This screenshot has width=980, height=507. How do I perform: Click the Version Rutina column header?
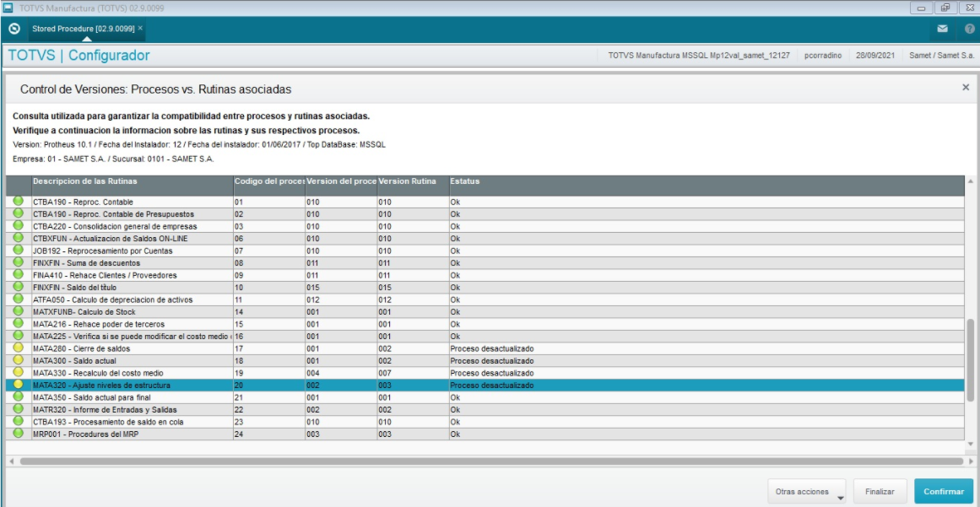[x=413, y=186]
